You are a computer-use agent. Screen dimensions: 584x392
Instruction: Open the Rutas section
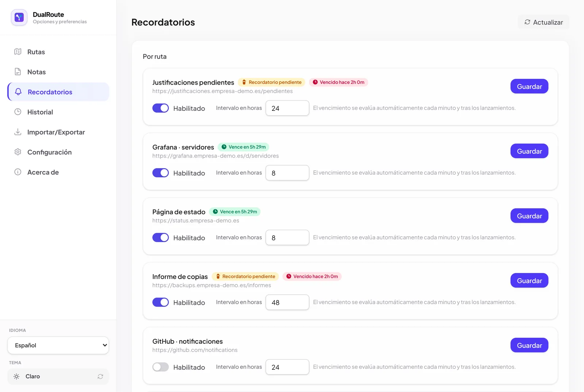(58, 52)
